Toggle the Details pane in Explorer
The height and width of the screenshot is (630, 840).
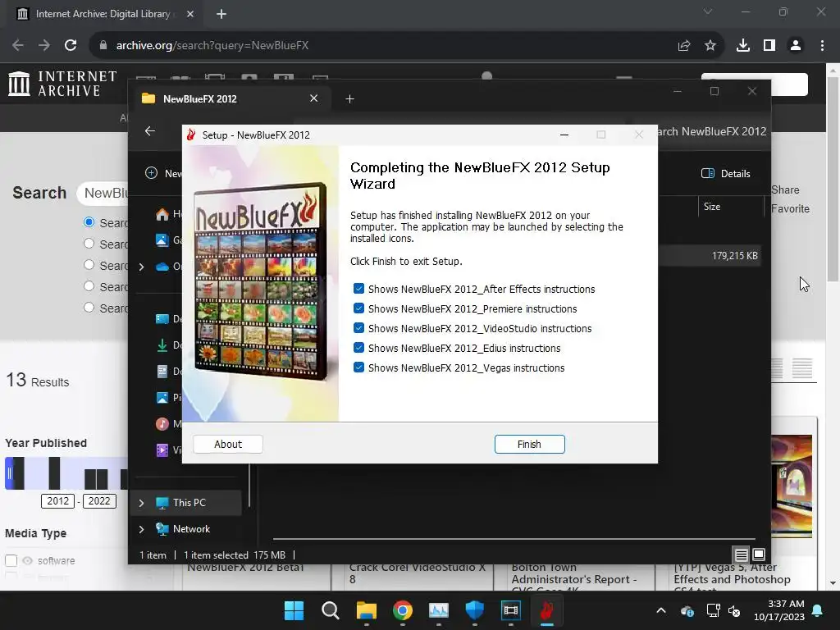pos(726,174)
